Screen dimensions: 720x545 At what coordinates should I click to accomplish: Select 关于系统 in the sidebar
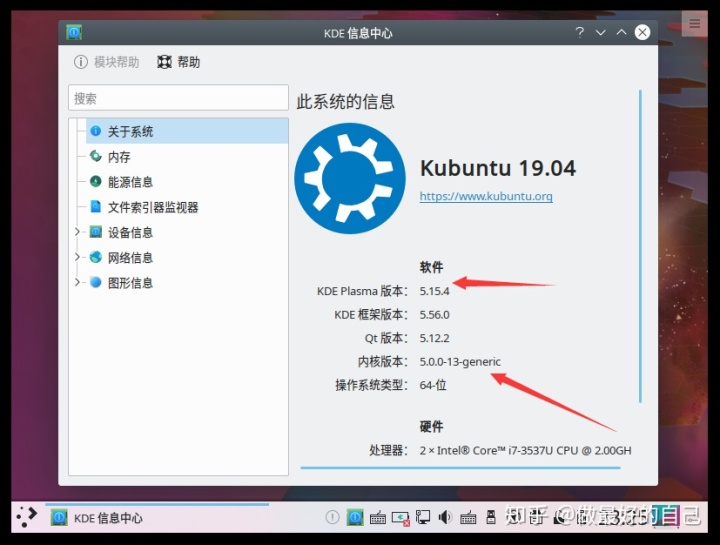[x=187, y=132]
